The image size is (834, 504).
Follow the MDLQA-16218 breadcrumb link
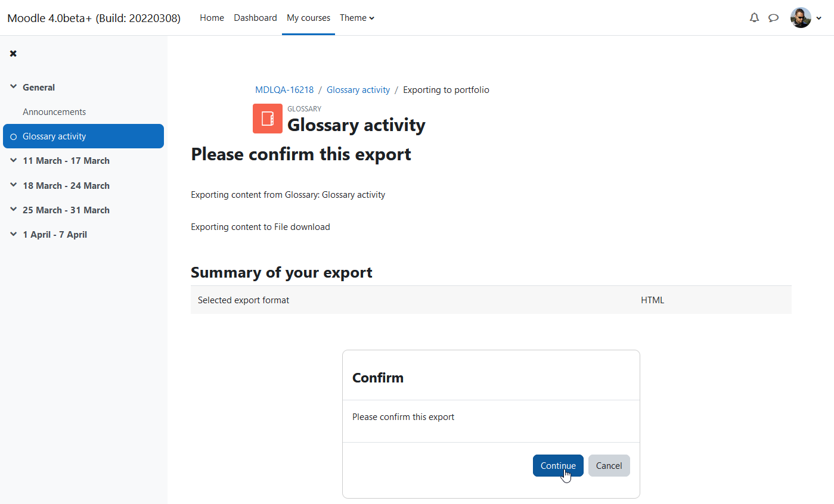(x=284, y=90)
